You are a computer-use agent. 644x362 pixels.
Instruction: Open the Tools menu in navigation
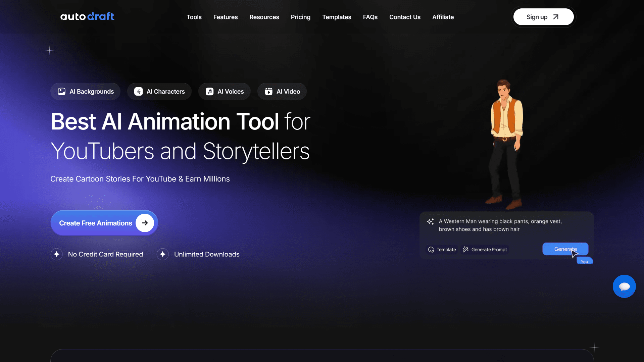coord(194,17)
